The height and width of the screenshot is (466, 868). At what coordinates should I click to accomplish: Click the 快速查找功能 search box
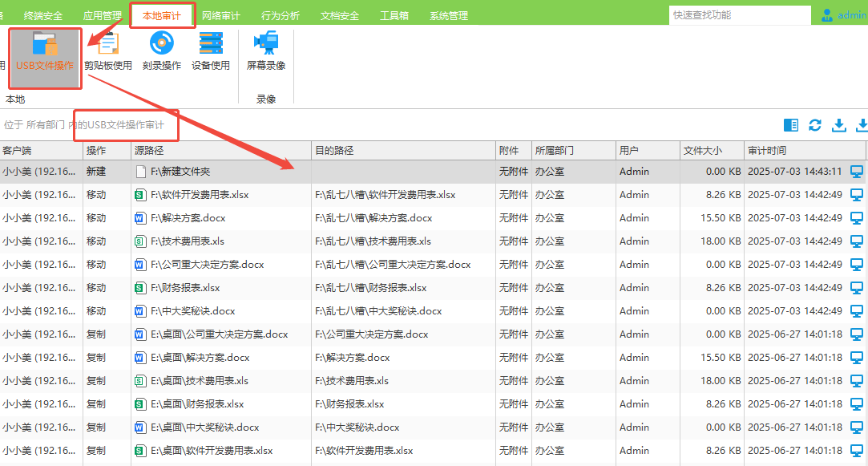(x=740, y=15)
